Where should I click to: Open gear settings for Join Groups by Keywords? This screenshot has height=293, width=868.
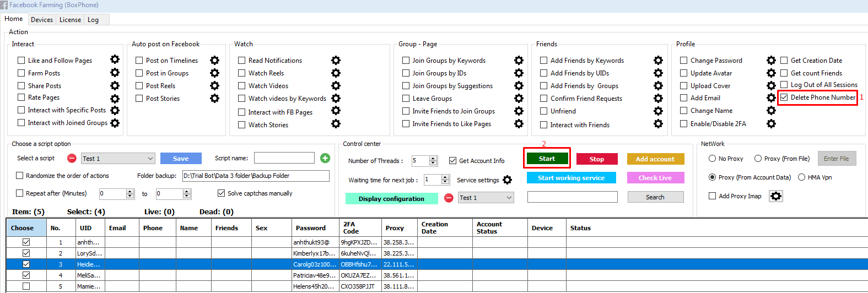click(x=519, y=61)
